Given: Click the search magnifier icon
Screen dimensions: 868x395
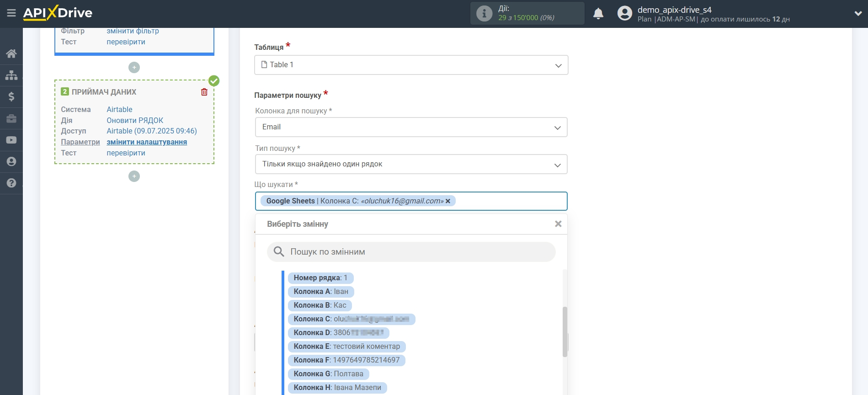Looking at the screenshot, I should 279,251.
